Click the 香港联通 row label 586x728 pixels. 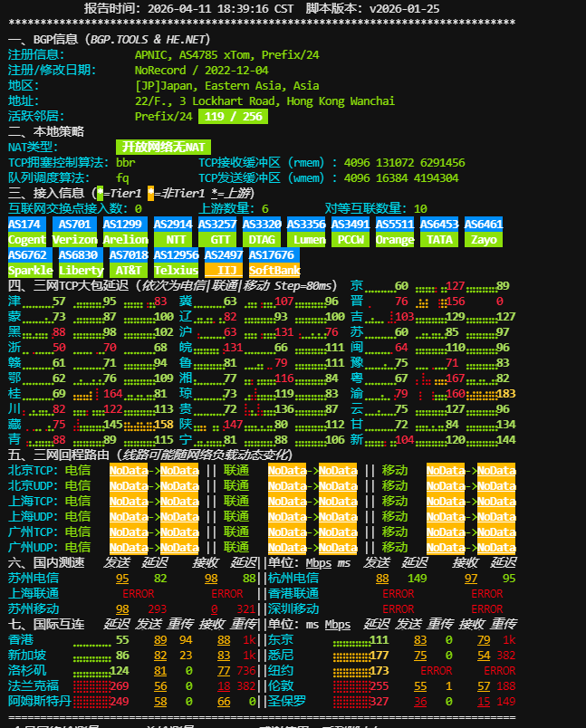pos(293,594)
